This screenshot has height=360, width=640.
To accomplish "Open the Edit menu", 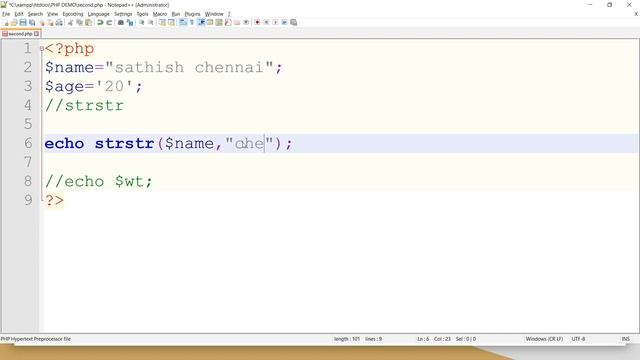I will point(19,14).
